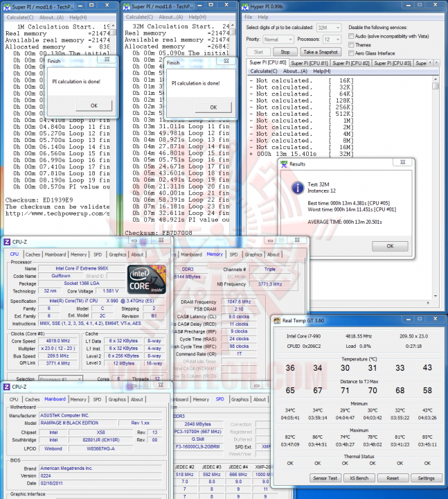Click Hyper PI Stop button

click(285, 52)
